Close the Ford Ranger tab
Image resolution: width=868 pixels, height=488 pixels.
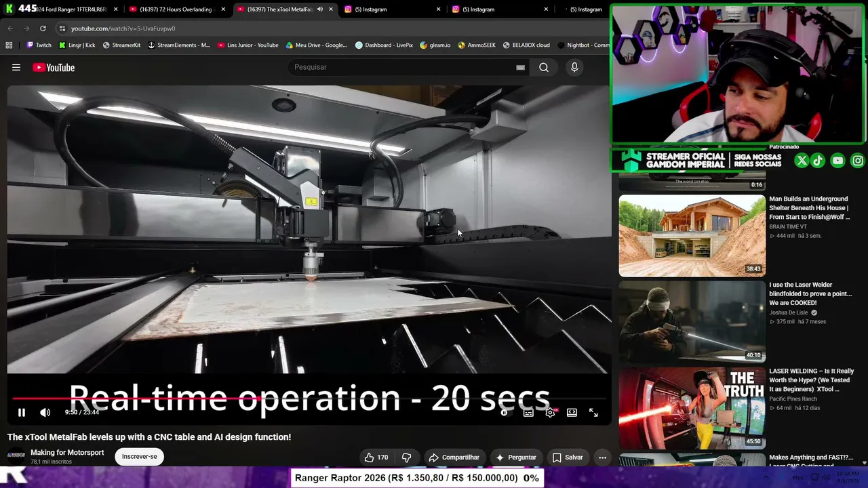pos(115,9)
